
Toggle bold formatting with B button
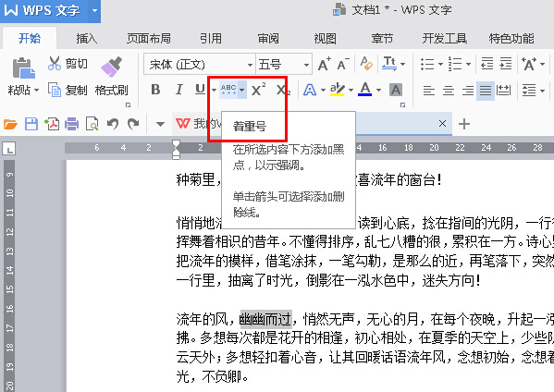click(155, 90)
